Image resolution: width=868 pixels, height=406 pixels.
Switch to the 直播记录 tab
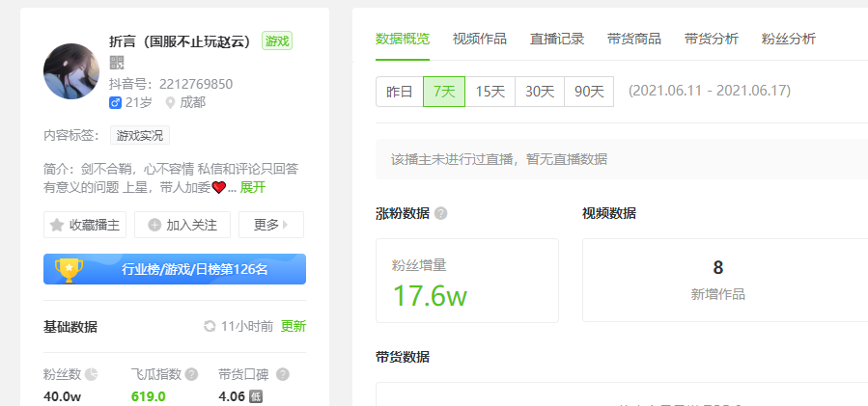coord(557,39)
